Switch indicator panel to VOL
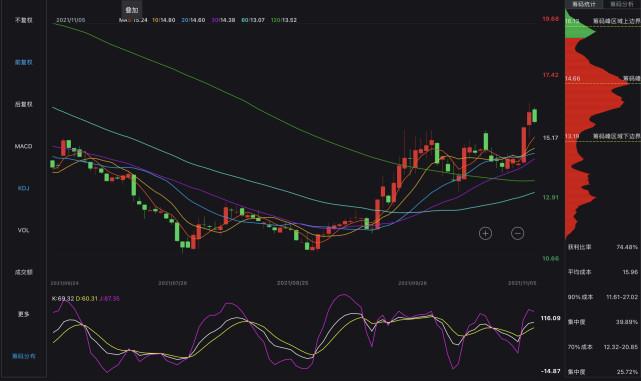Image resolution: width=641 pixels, height=381 pixels. (23, 230)
